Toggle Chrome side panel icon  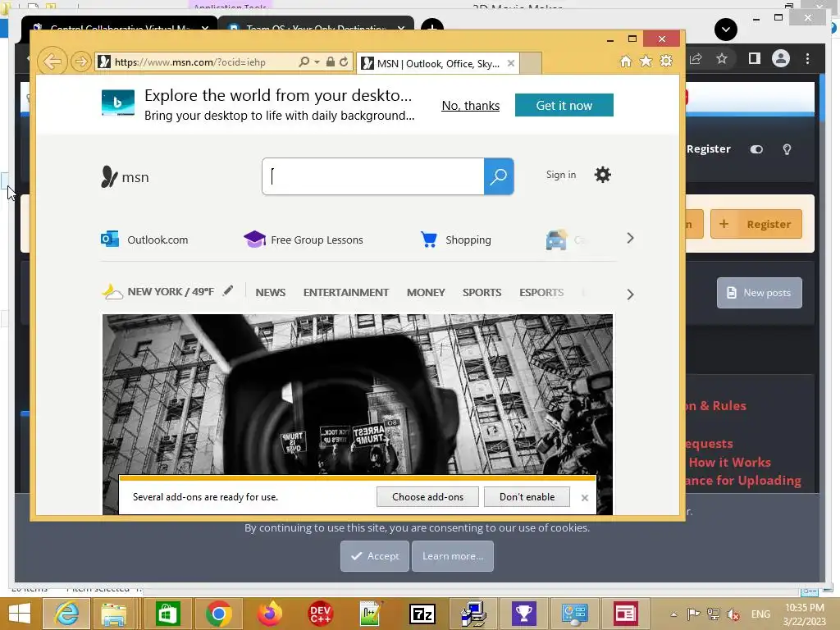(x=755, y=58)
